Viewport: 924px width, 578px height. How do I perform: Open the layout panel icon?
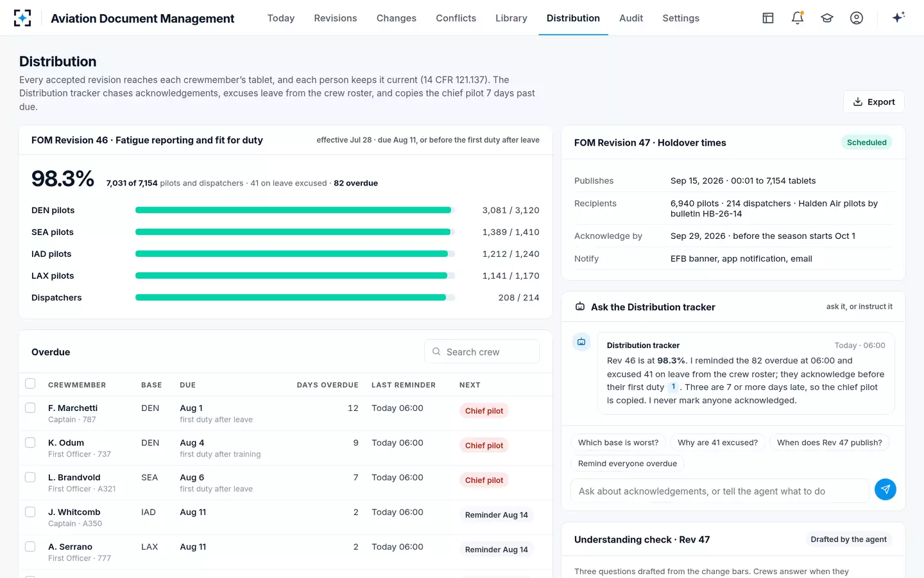tap(768, 18)
